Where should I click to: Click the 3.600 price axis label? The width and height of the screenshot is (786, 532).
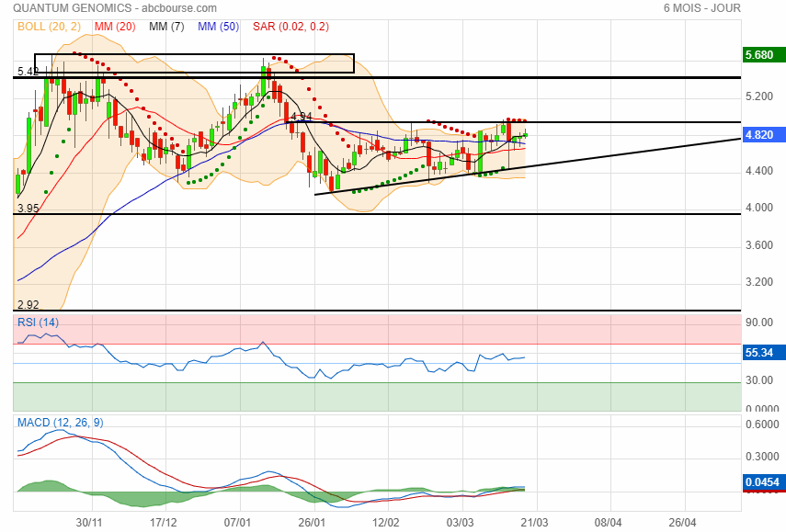click(759, 245)
